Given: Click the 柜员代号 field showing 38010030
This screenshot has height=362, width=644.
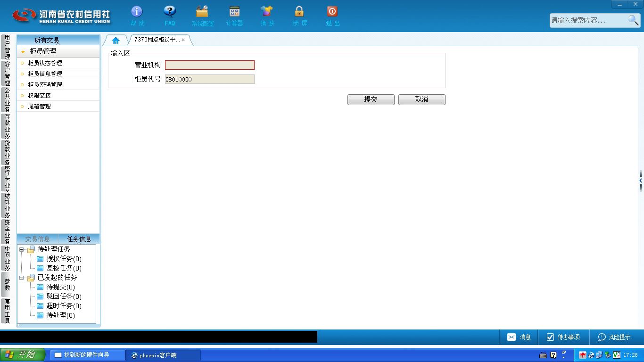Looking at the screenshot, I should point(210,79).
